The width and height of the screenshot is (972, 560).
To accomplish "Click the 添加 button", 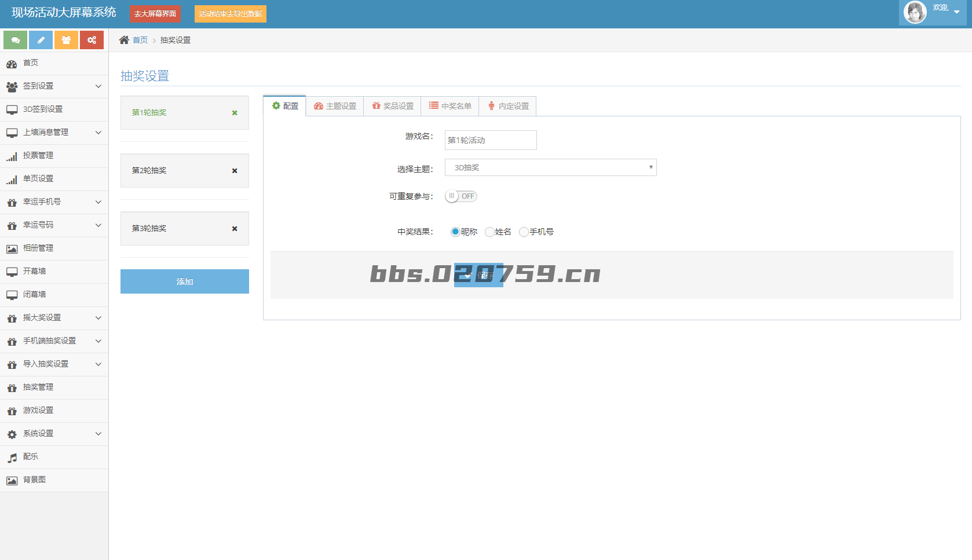I will point(185,281).
